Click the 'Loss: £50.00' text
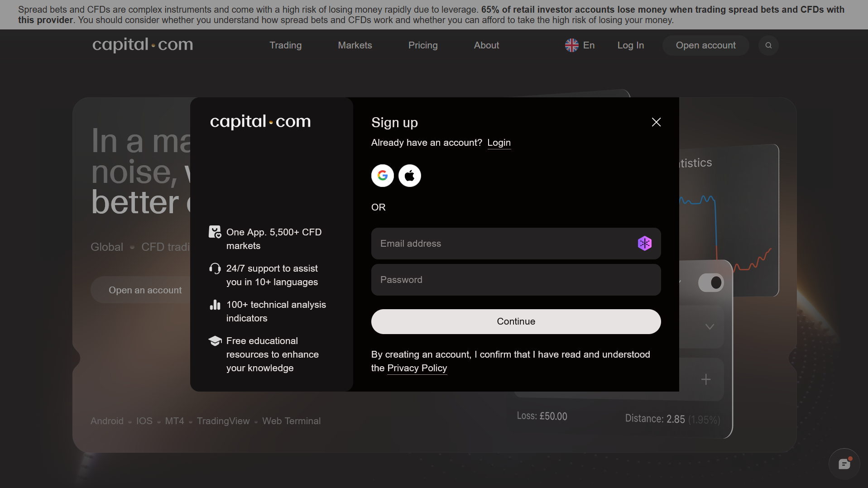 pyautogui.click(x=542, y=416)
